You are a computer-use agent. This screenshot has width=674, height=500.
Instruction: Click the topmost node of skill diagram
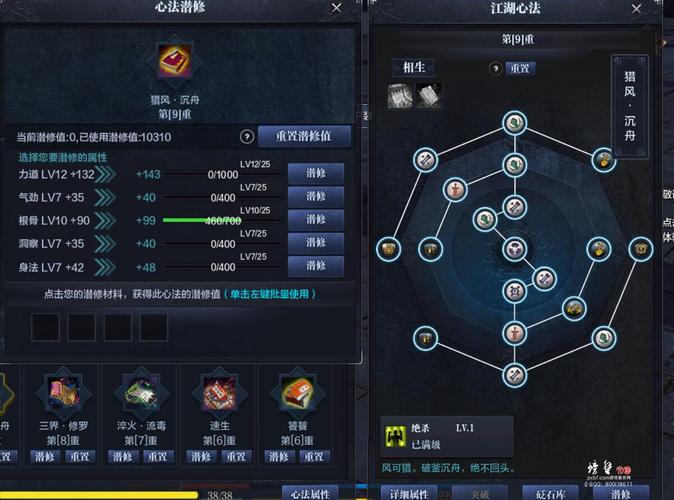coord(515,123)
